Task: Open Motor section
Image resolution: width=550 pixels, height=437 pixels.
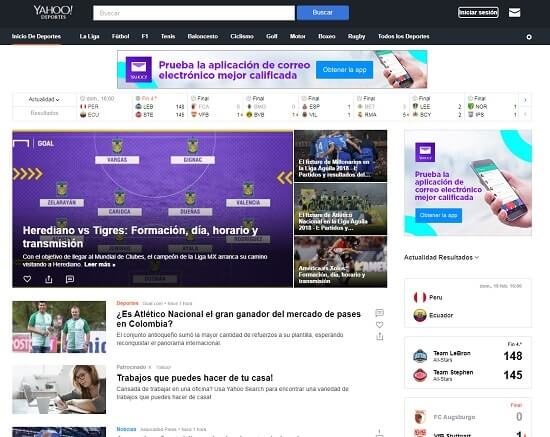Action: pyautogui.click(x=297, y=36)
